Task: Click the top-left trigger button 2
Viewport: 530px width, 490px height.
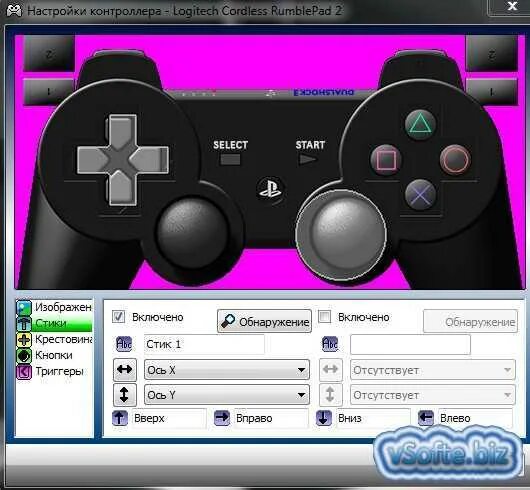Action: (49, 53)
